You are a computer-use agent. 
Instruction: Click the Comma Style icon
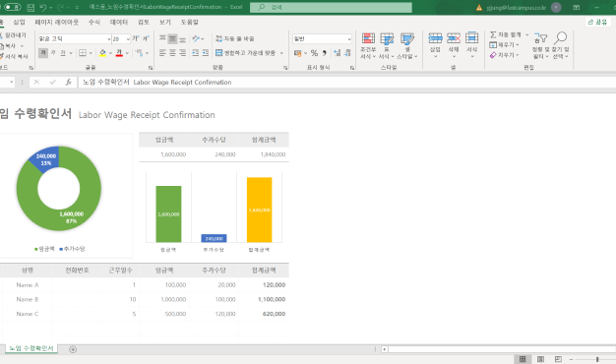coord(324,52)
